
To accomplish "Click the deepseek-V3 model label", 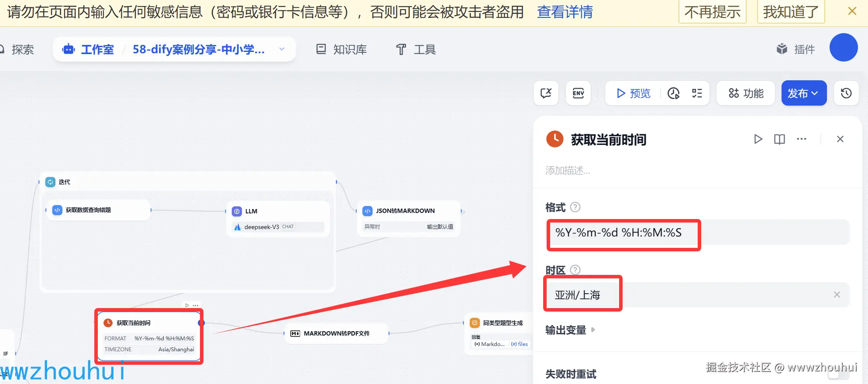I will pos(262,227).
